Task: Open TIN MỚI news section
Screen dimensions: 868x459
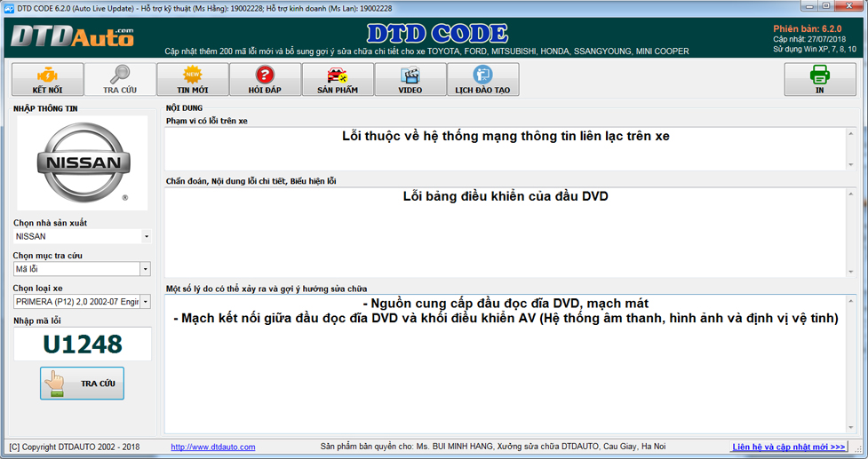Action: pyautogui.click(x=193, y=80)
